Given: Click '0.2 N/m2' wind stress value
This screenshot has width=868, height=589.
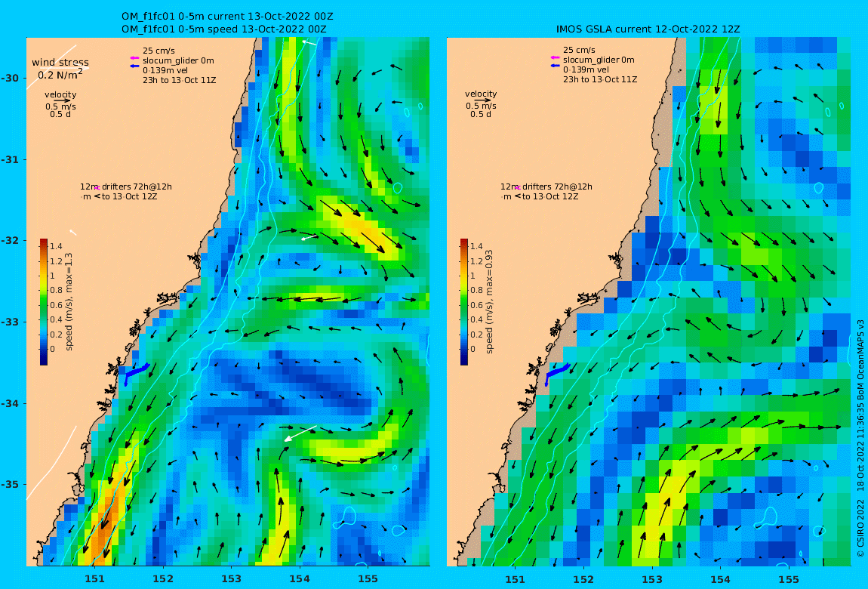Looking at the screenshot, I should [60, 74].
